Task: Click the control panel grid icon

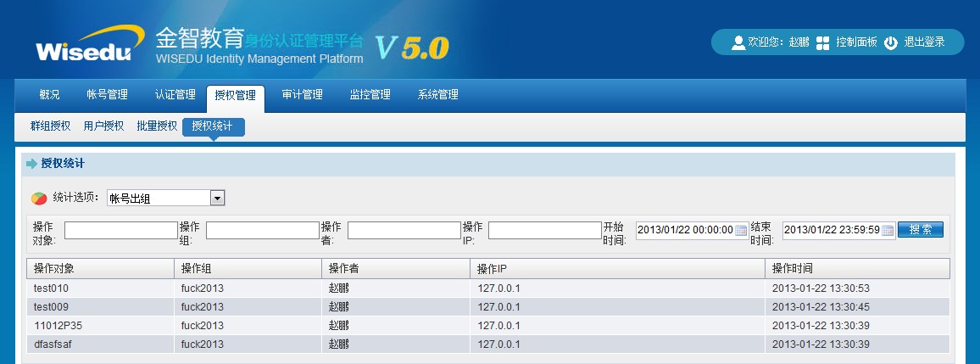Action: tap(822, 42)
